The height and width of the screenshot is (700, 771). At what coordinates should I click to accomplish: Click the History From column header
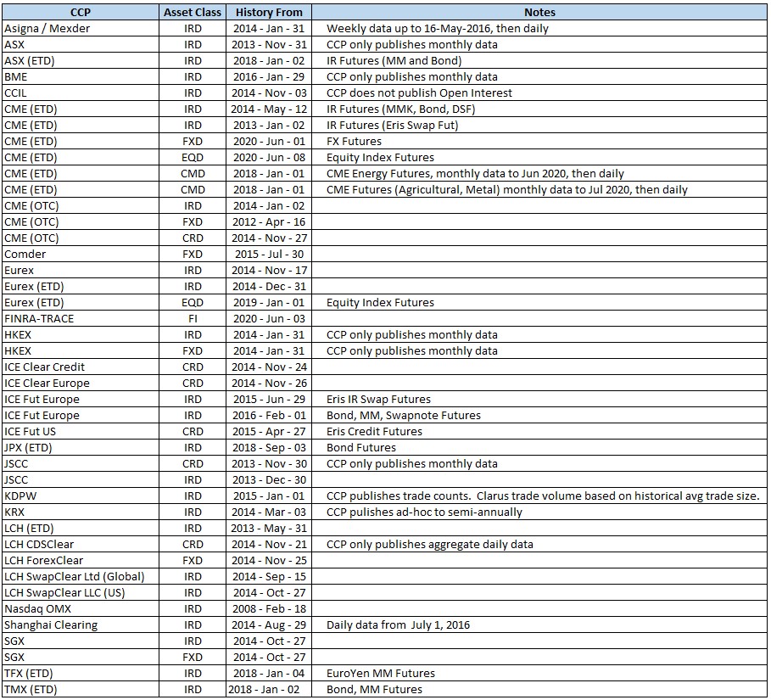pyautogui.click(x=269, y=12)
